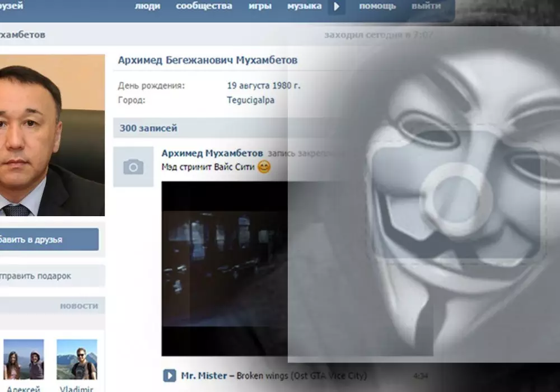Viewport: 560px width, 392px height.
Task: Open Vladimir's friend avatar
Action: pos(77,360)
